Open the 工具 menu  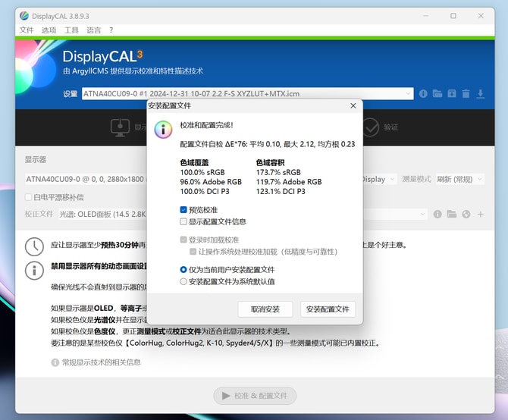click(71, 30)
